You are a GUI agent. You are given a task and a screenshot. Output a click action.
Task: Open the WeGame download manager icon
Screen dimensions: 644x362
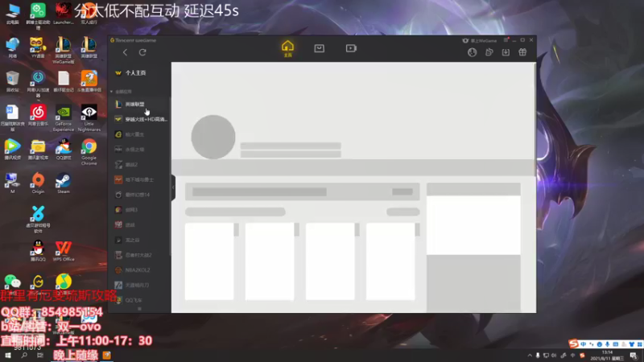[x=506, y=52]
